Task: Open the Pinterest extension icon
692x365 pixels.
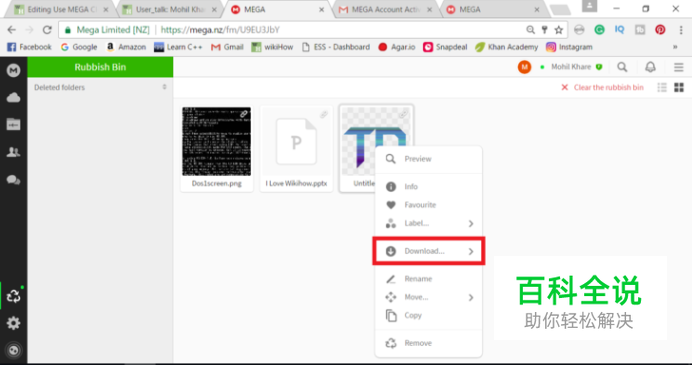Action: (x=660, y=30)
